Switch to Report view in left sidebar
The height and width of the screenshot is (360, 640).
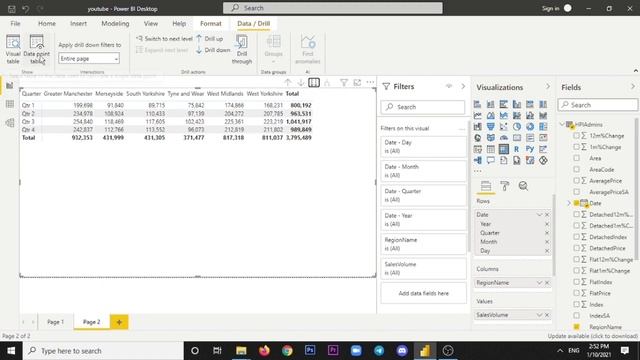10,85
